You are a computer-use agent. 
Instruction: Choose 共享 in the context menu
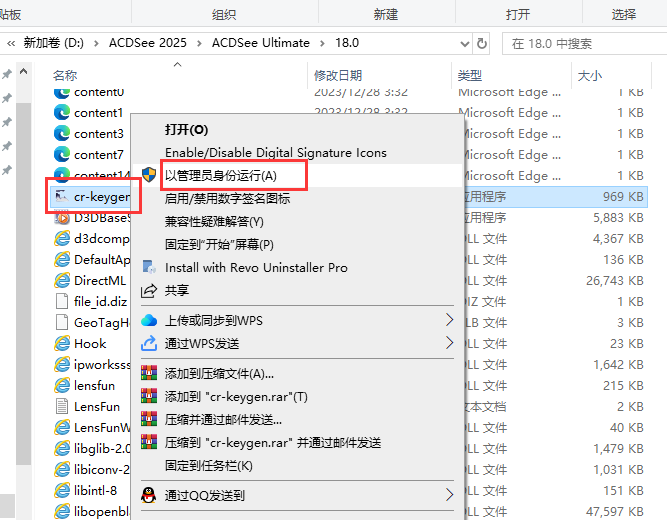coord(177,290)
